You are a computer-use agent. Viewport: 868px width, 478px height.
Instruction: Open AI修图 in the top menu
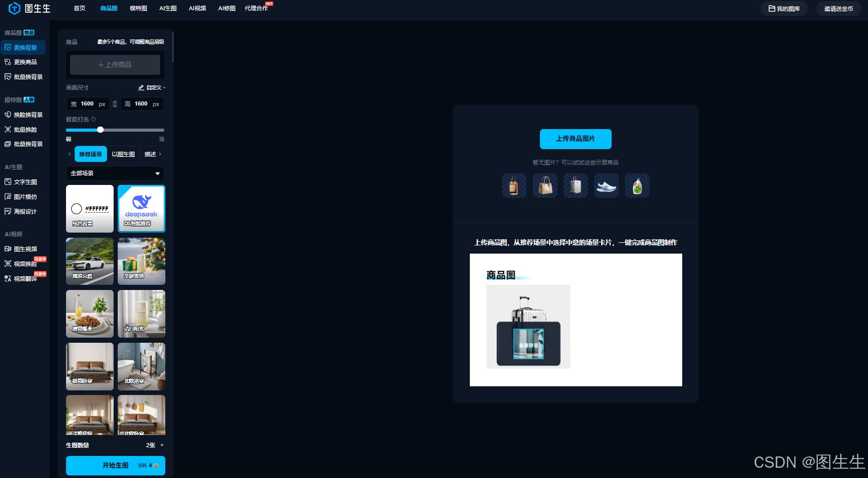(227, 8)
